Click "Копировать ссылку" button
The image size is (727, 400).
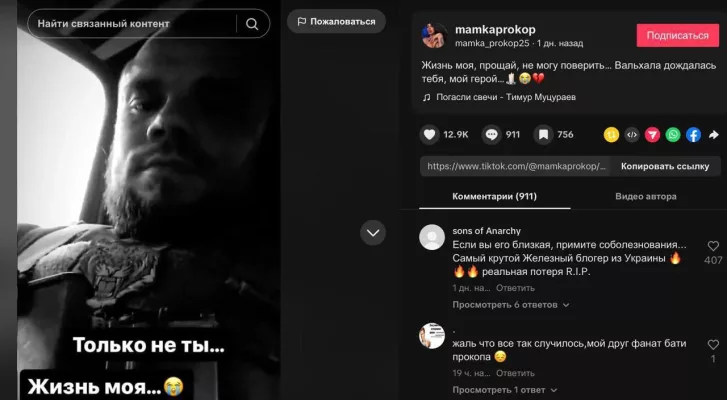665,166
